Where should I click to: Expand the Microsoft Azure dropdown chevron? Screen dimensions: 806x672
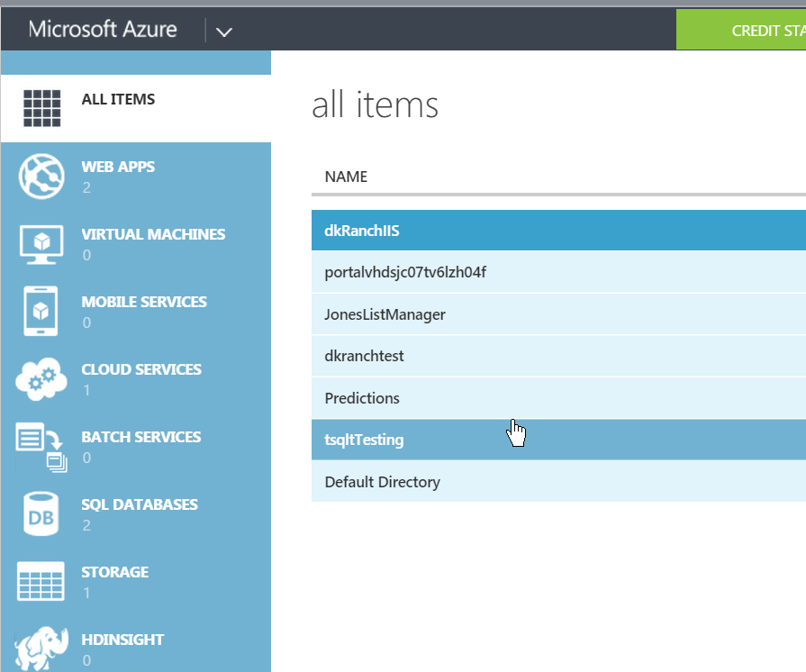tap(224, 32)
